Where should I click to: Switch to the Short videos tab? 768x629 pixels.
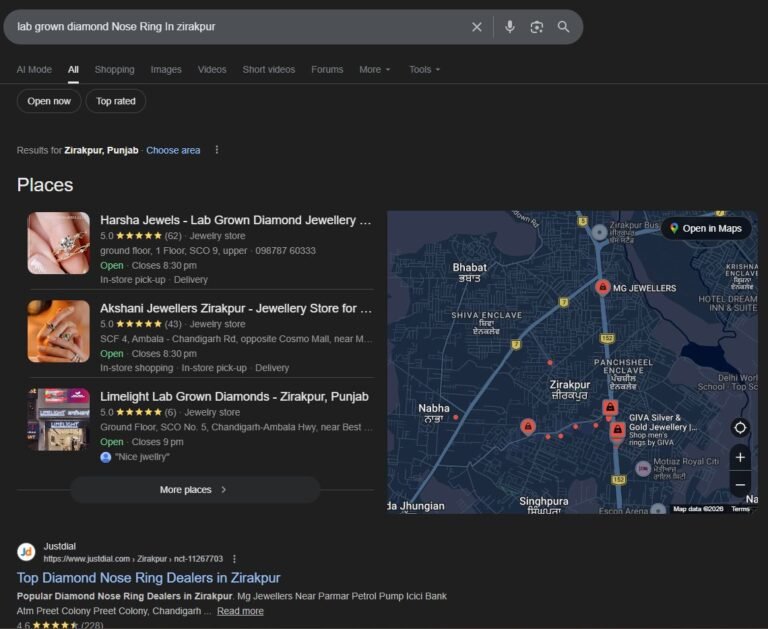pos(269,70)
